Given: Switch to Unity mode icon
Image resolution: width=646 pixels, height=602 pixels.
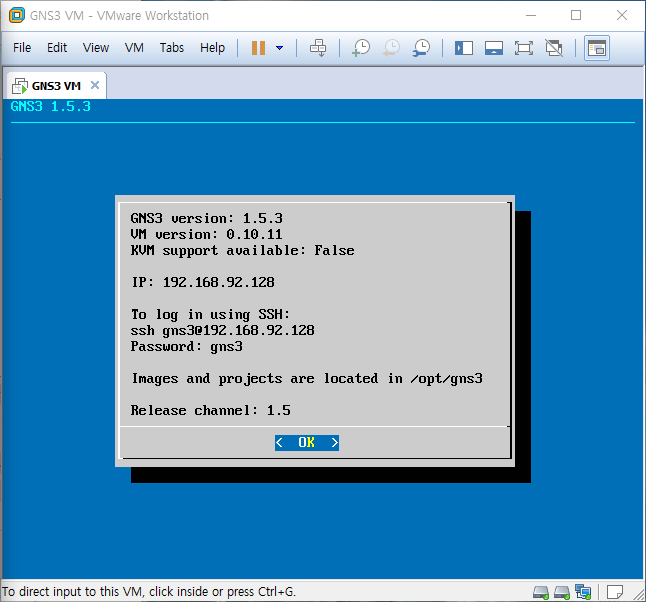Looking at the screenshot, I should click(x=554, y=48).
